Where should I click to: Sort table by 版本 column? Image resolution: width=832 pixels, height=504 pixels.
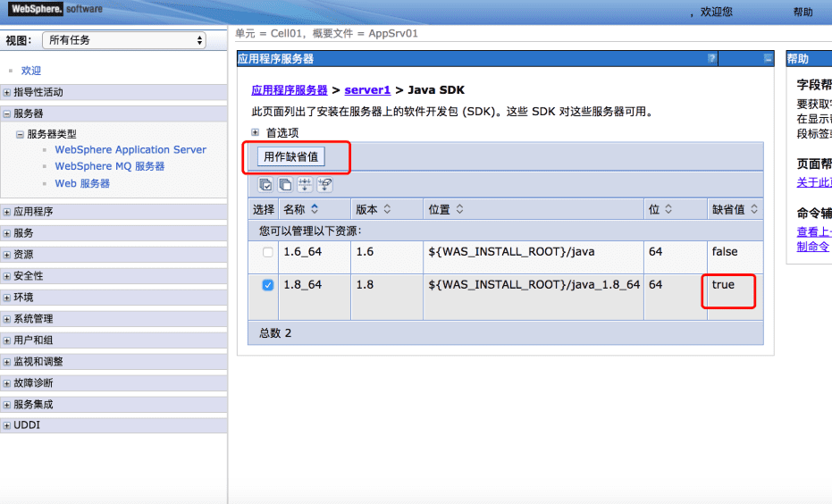(387, 209)
